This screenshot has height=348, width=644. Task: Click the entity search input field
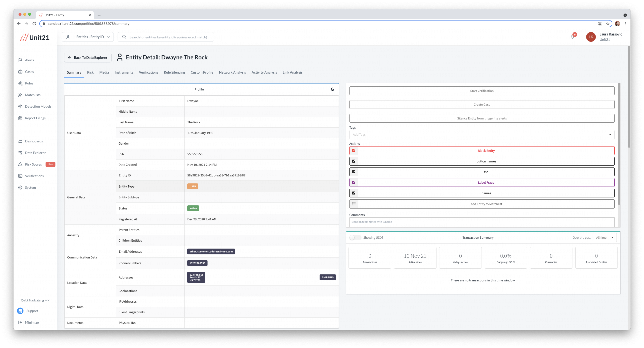click(x=168, y=37)
